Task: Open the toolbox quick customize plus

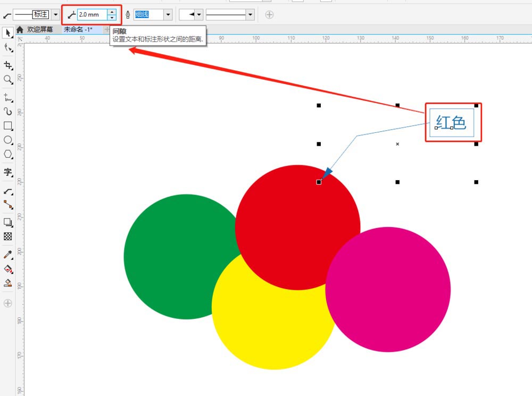Action: pyautogui.click(x=8, y=303)
